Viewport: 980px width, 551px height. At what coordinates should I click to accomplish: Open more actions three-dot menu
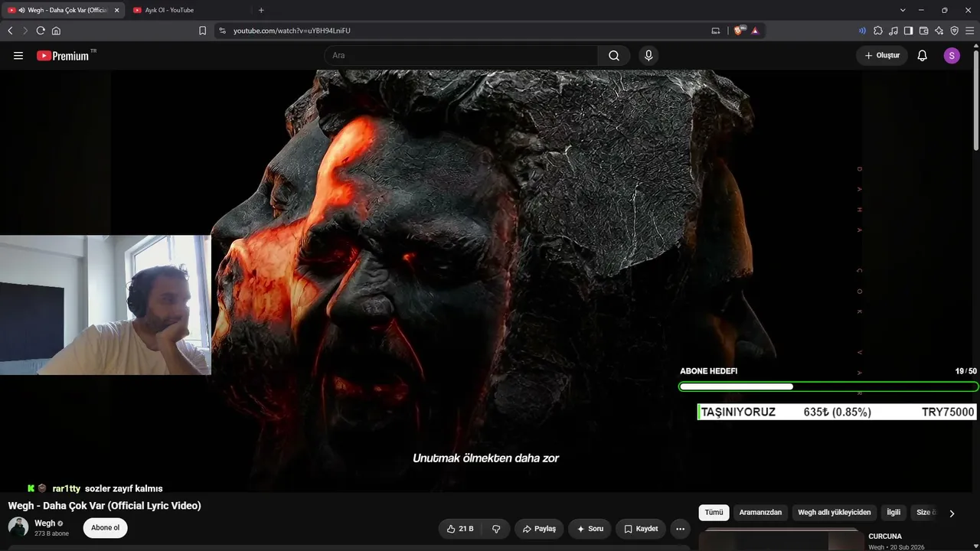click(x=680, y=529)
